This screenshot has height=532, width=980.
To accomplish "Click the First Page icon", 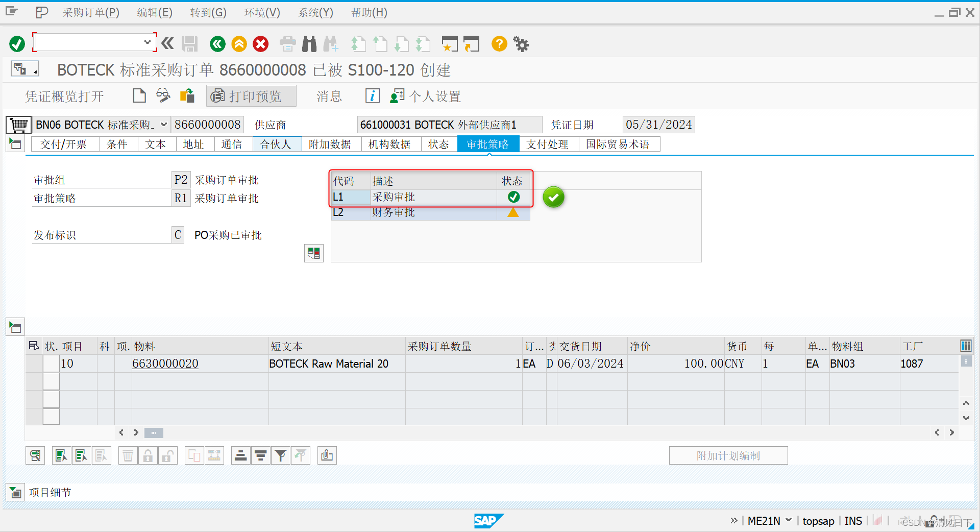I will (x=358, y=44).
